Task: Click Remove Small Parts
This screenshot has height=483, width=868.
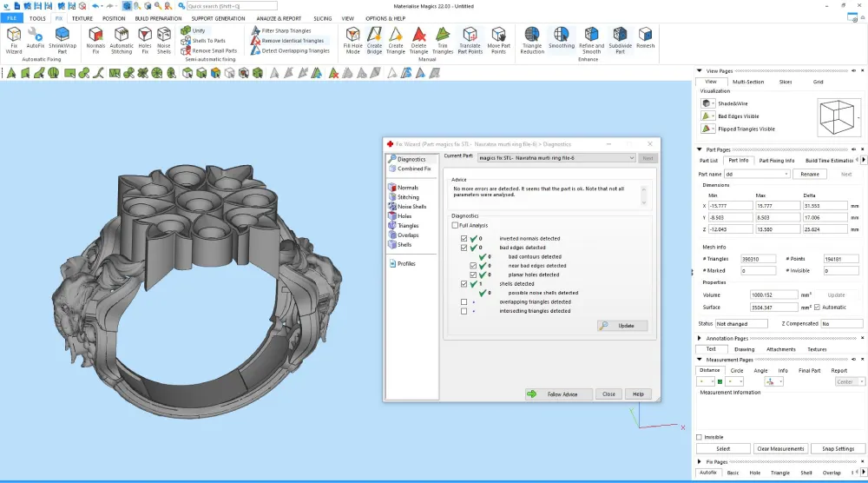Action: (208, 50)
